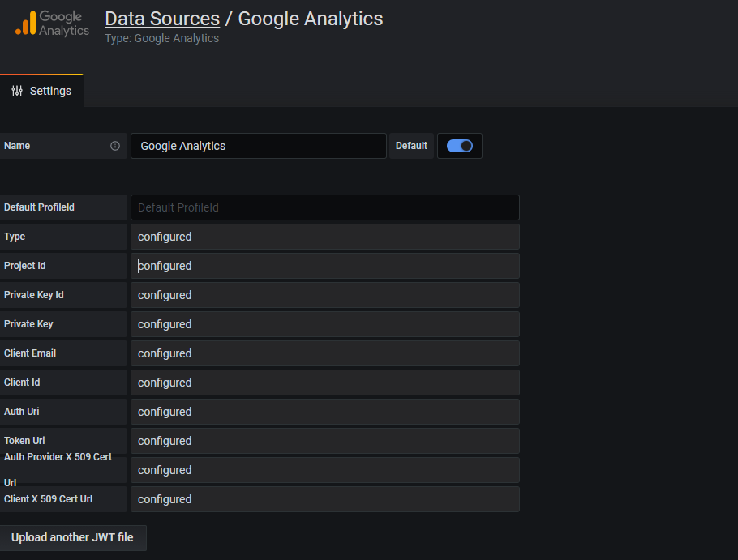Click the Type configured field
This screenshot has width=738, height=560.
pyautogui.click(x=324, y=237)
